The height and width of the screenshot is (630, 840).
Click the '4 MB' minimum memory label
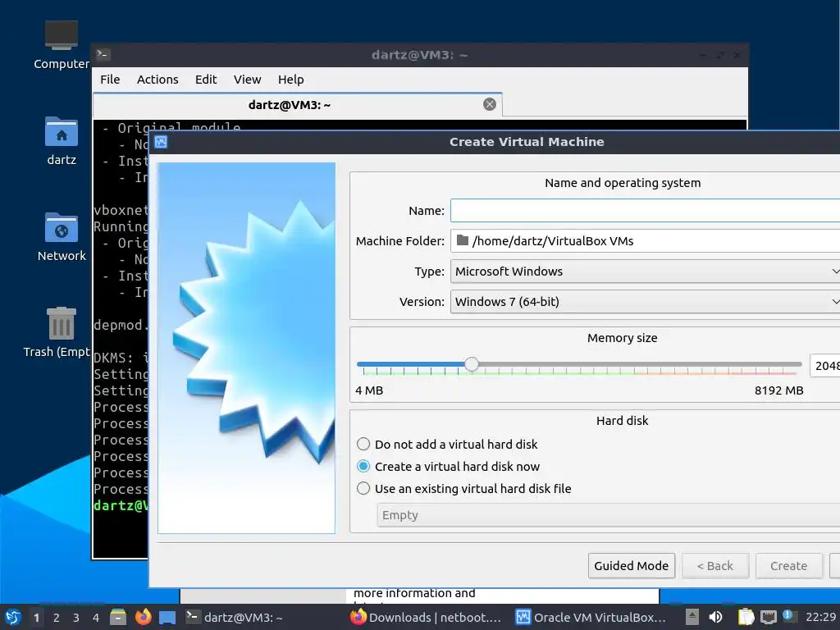pyautogui.click(x=369, y=390)
